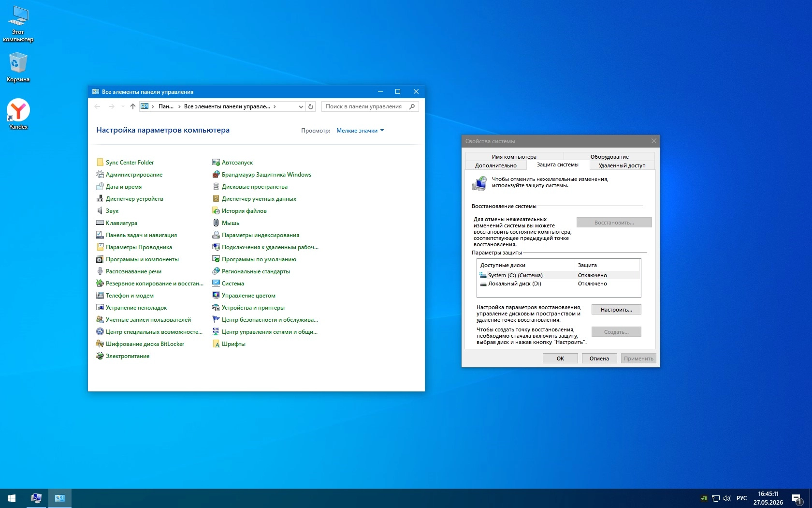
Task: Open the Fonts icon (Шрифты)
Action: [216, 344]
